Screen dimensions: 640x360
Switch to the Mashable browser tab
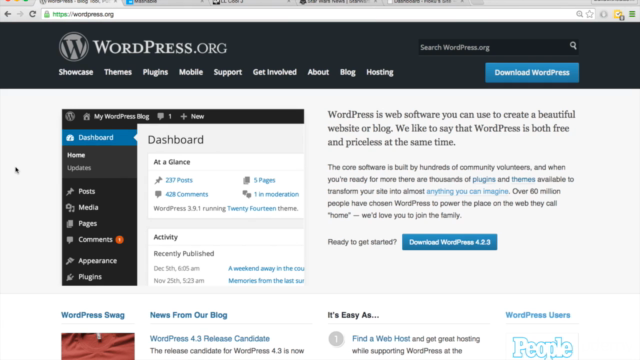(x=164, y=2)
